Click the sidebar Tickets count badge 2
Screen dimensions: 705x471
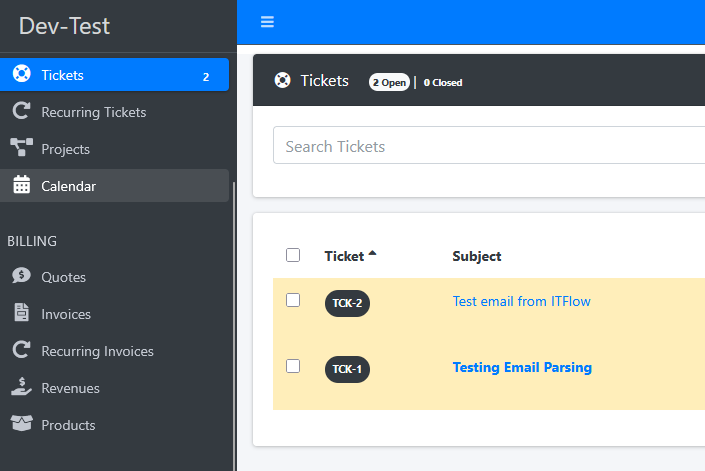pyautogui.click(x=206, y=77)
